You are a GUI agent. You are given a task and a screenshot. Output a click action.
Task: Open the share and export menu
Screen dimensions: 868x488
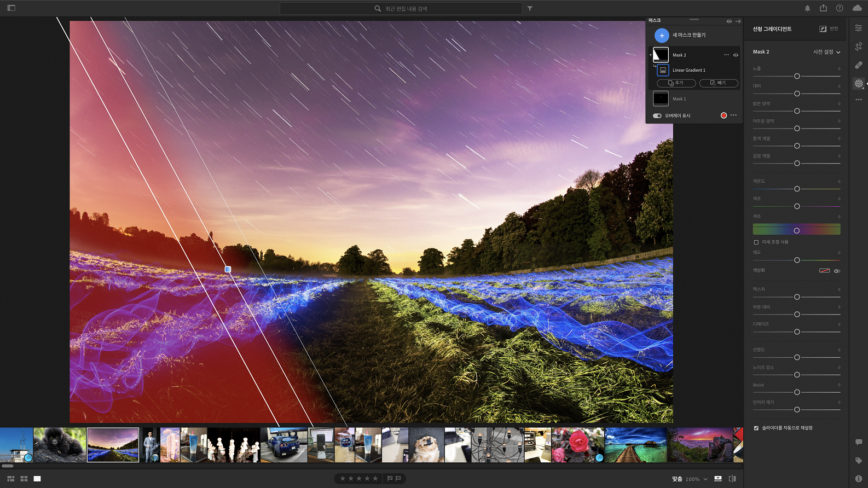click(823, 8)
